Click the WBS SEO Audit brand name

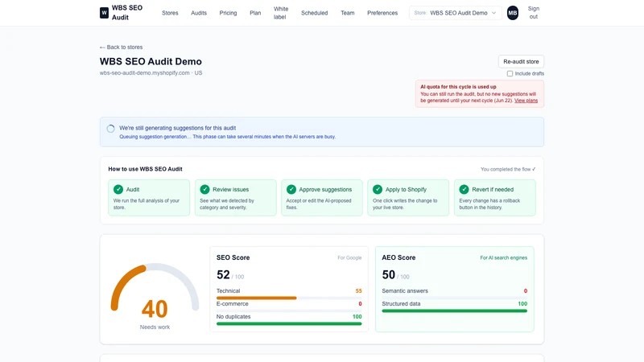pyautogui.click(x=127, y=13)
